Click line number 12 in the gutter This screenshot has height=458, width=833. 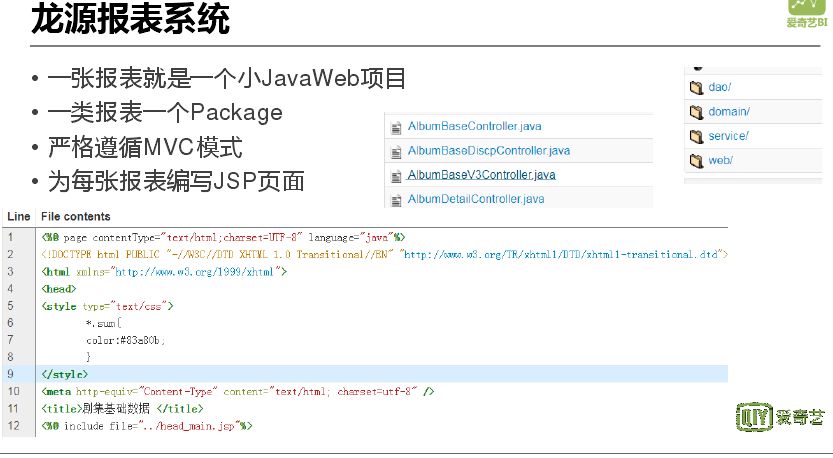tap(13, 426)
